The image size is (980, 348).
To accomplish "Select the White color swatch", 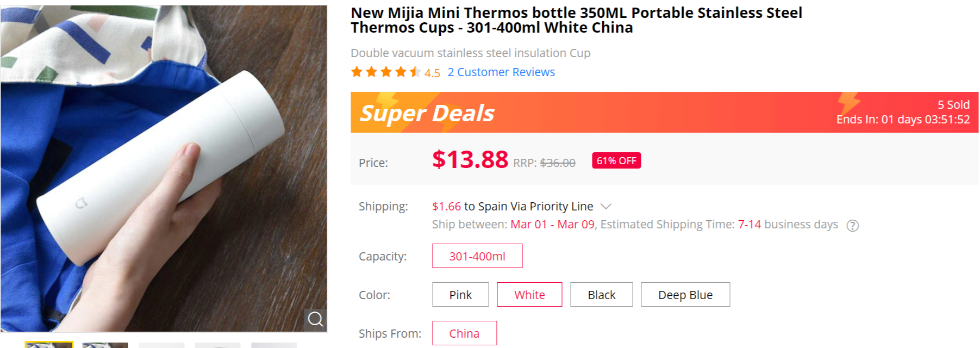I will 529,294.
